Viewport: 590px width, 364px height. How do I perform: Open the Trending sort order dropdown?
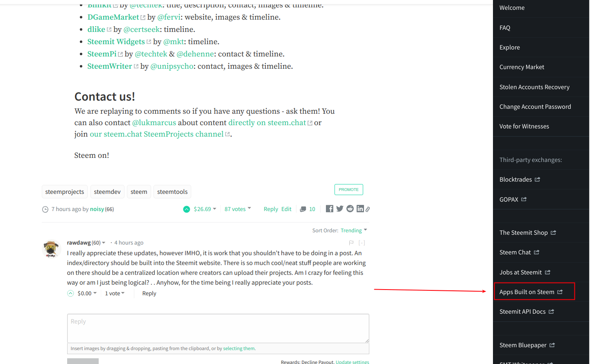point(354,230)
